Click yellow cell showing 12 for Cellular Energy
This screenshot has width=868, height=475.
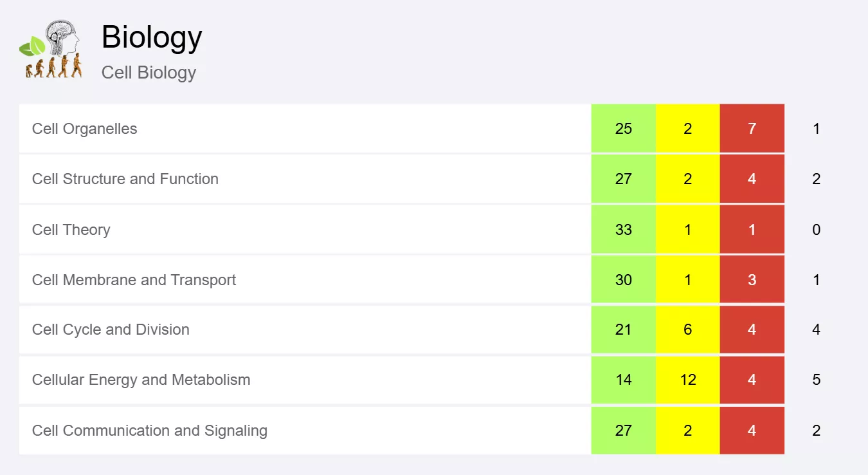[x=687, y=380]
